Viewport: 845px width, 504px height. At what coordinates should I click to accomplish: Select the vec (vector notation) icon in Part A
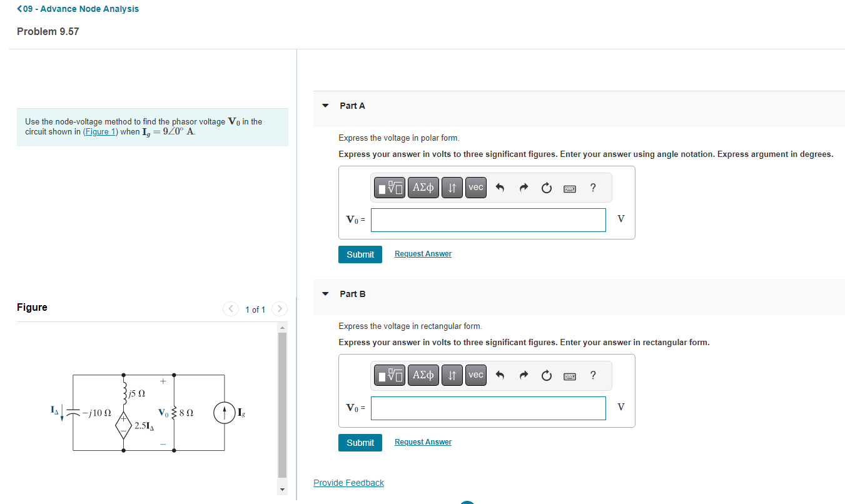(x=475, y=187)
